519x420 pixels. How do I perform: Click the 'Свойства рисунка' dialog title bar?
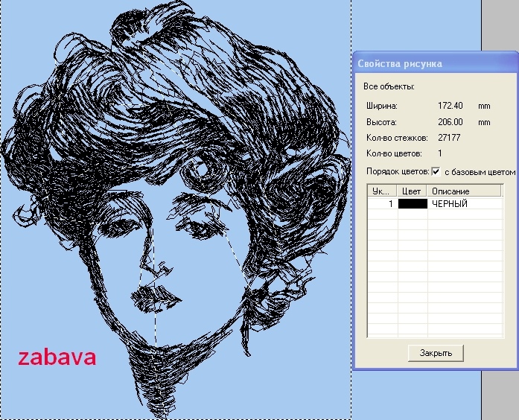[x=436, y=63]
